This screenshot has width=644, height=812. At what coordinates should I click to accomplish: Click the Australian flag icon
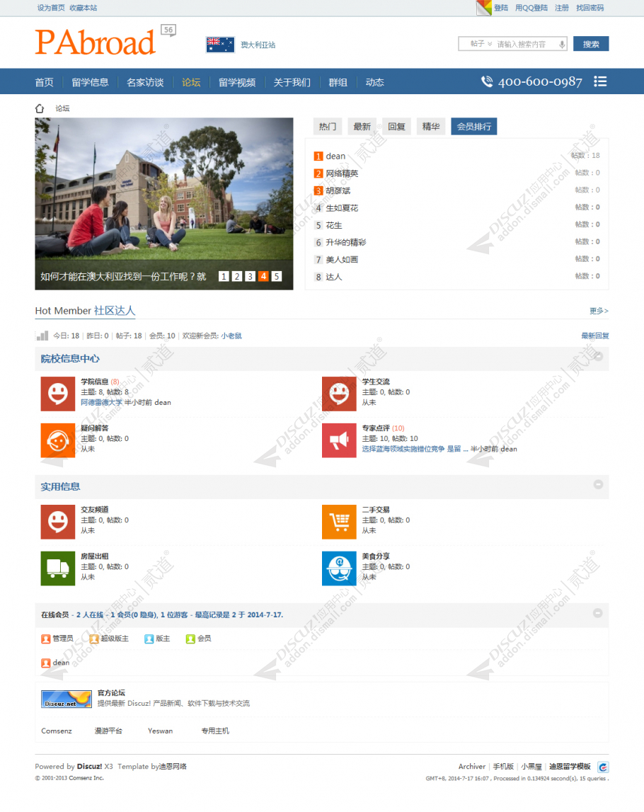220,45
